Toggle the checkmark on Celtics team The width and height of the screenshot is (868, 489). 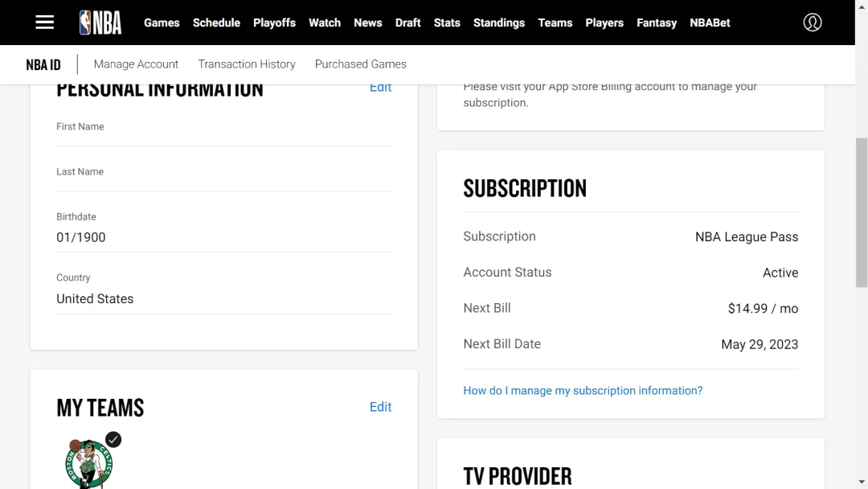coord(113,440)
